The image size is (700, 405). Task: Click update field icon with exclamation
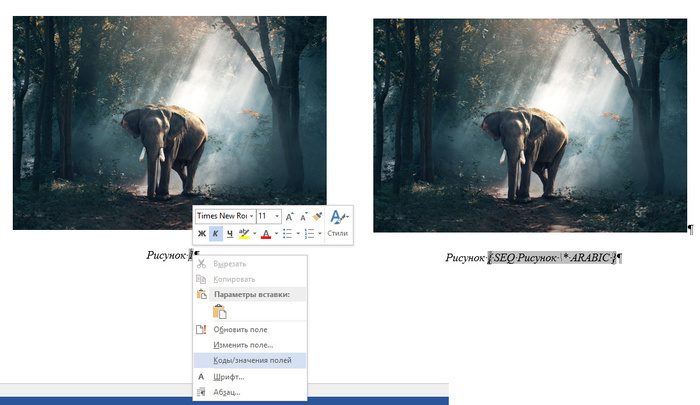click(x=201, y=330)
